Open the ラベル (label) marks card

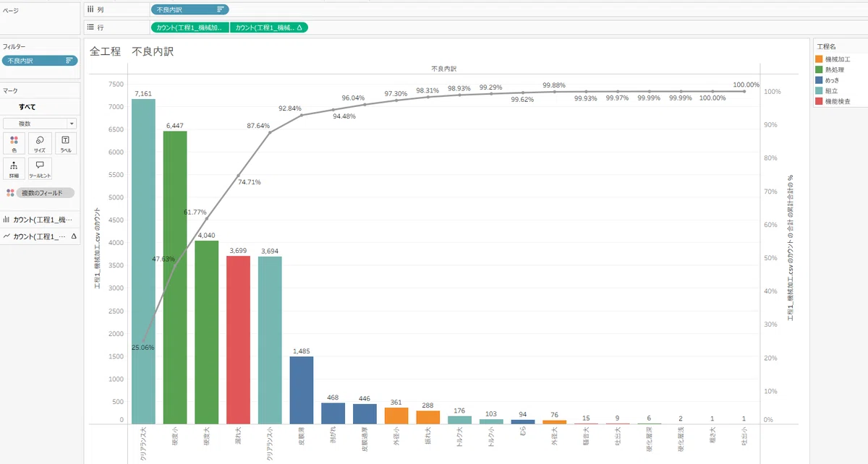point(65,144)
